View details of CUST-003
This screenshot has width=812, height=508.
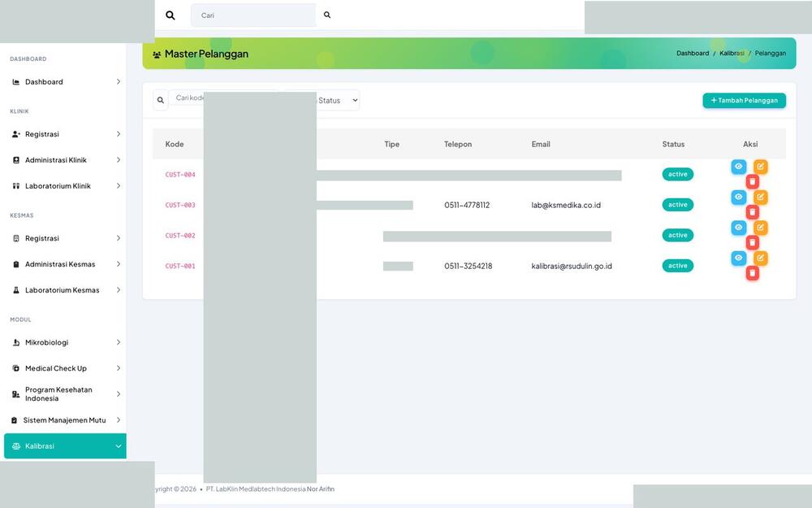(x=738, y=198)
